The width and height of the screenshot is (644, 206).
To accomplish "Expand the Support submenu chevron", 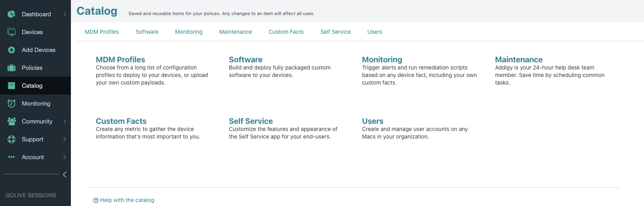I will coord(65,139).
